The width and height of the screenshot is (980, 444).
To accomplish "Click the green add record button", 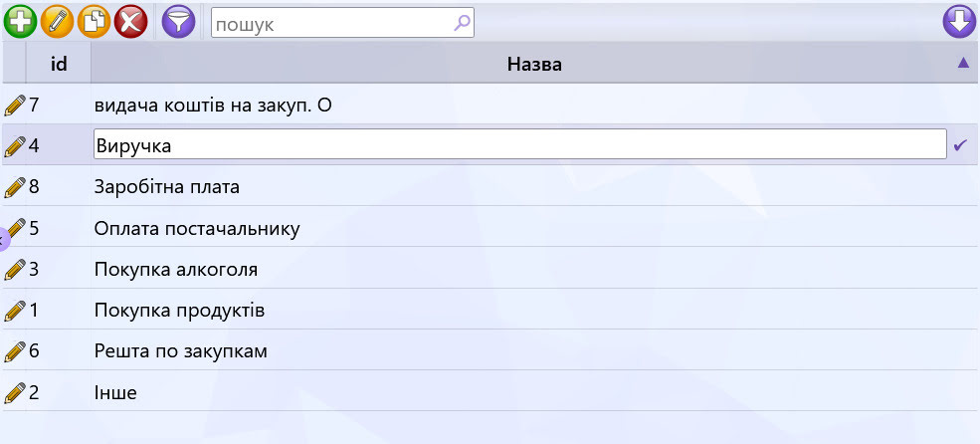I will [20, 23].
